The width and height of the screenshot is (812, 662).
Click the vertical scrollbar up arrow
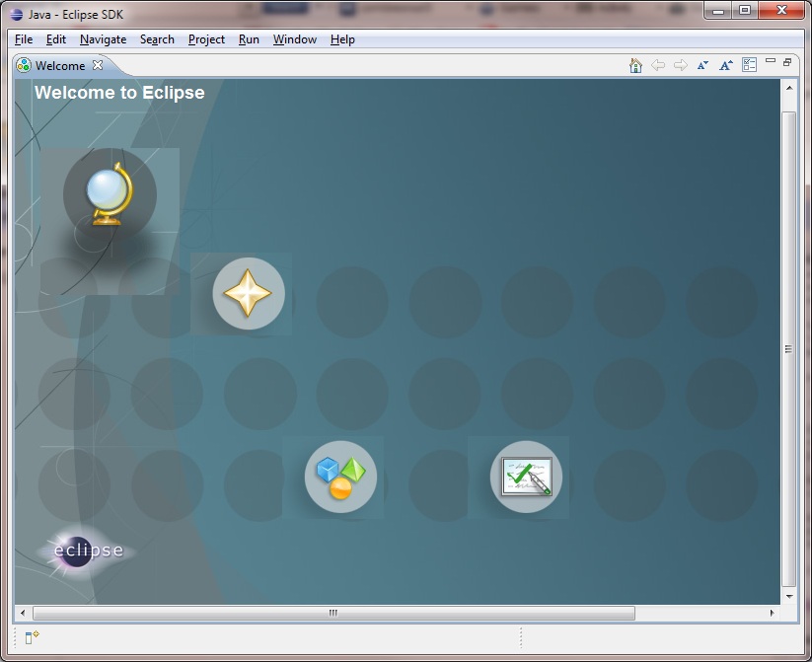click(x=789, y=88)
